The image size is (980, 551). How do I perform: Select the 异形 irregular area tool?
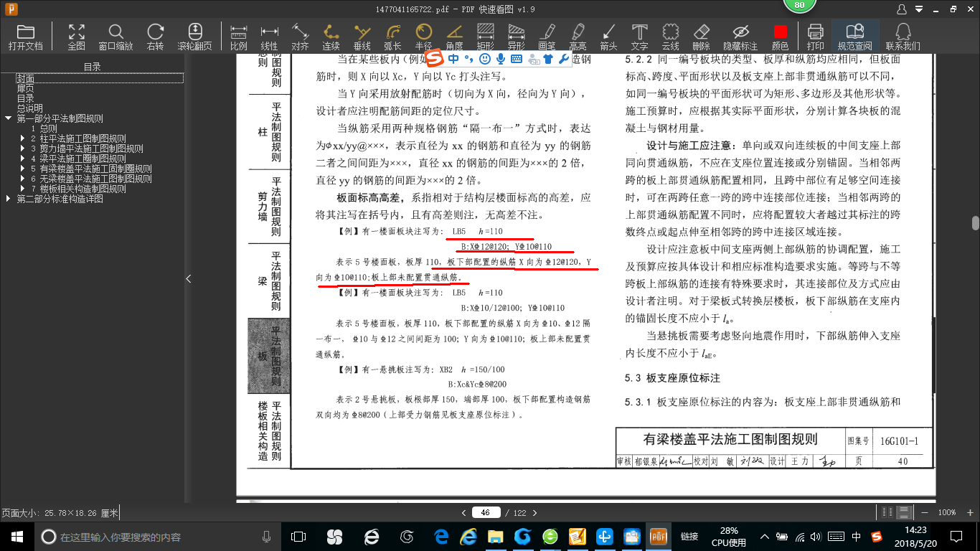[517, 37]
